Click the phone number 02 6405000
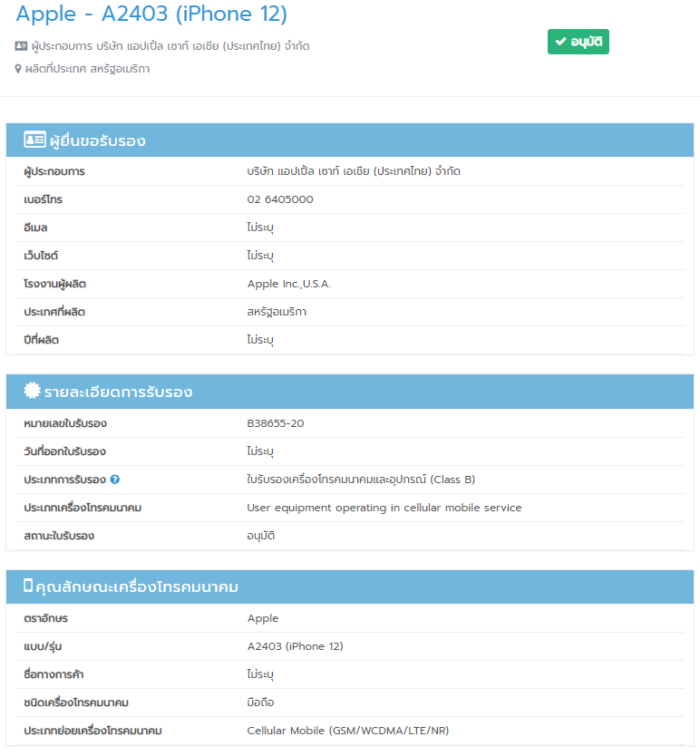 point(280,199)
